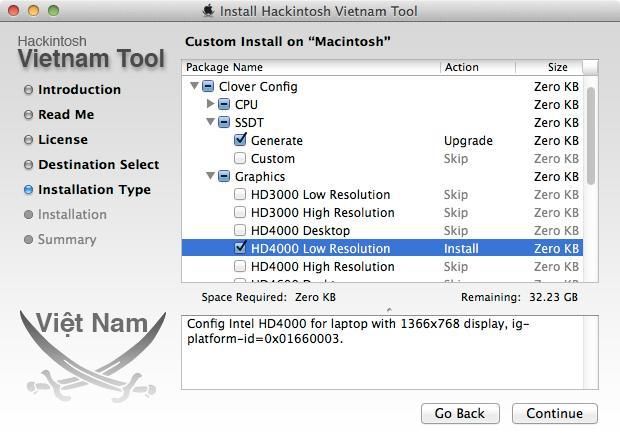
Task: Collapse the SSDT disclosure triangle
Action: [210, 122]
